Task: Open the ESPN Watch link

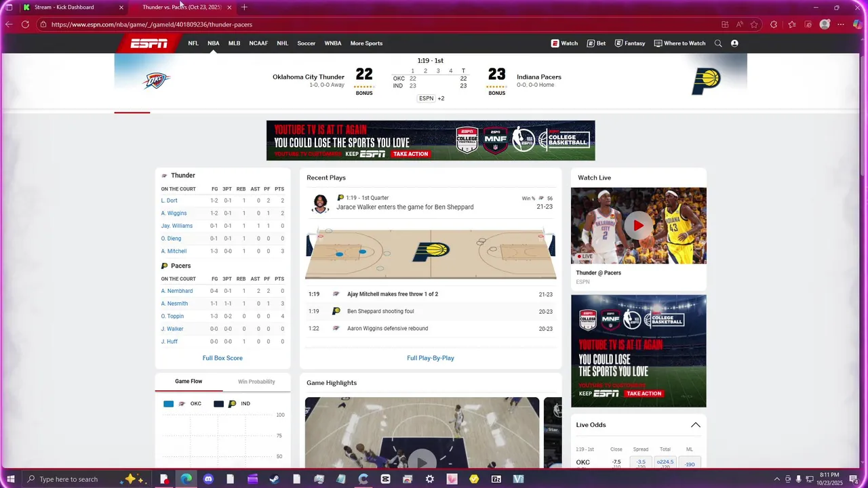Action: click(x=564, y=43)
